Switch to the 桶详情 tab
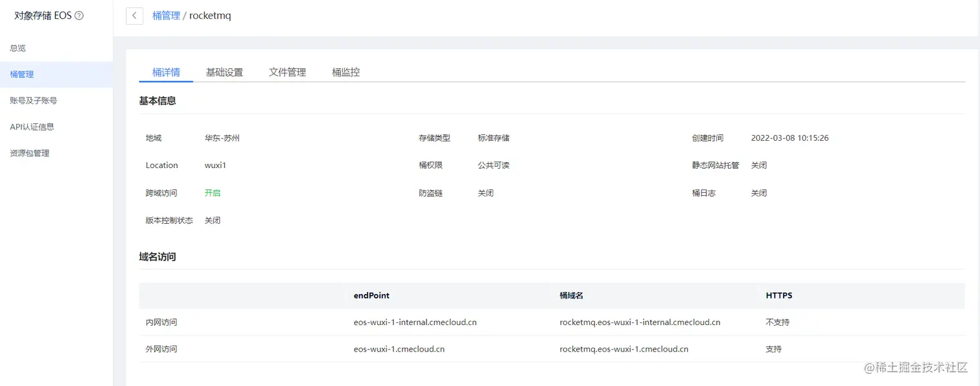 pos(166,72)
